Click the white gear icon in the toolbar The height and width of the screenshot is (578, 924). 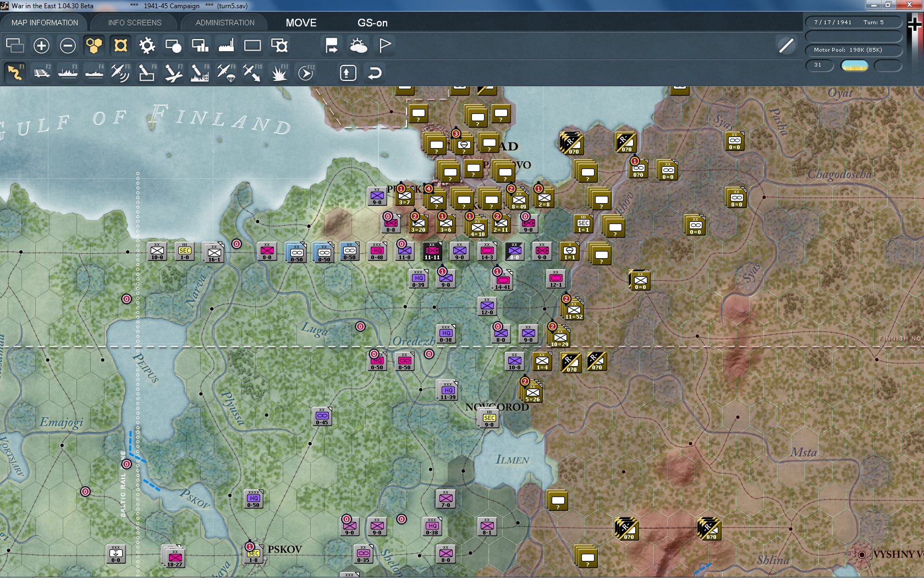(x=147, y=46)
